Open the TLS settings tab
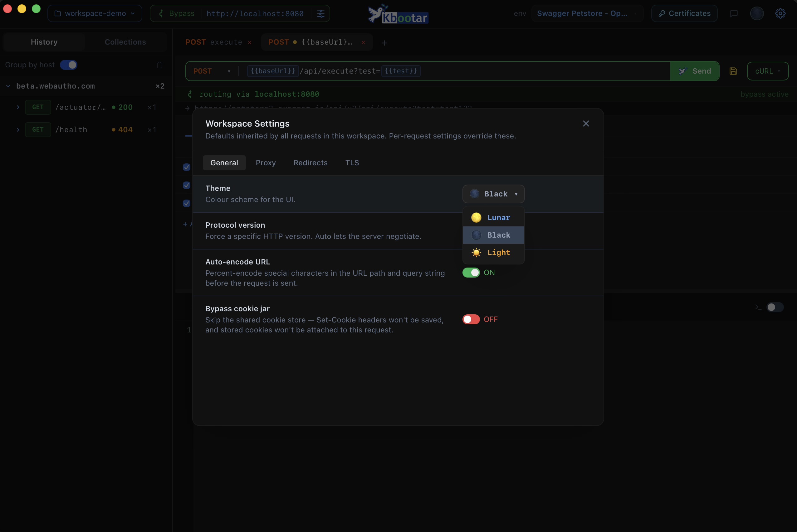 pos(352,162)
